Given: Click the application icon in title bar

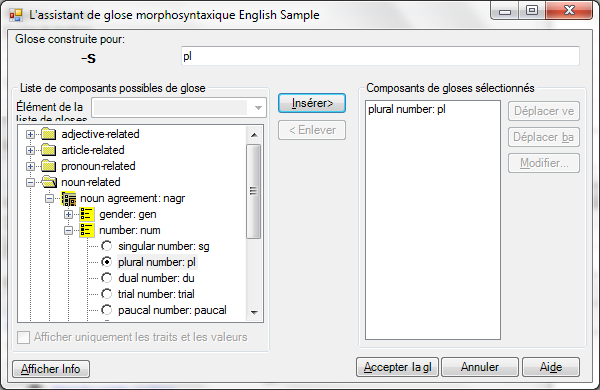Looking at the screenshot, I should (x=16, y=15).
